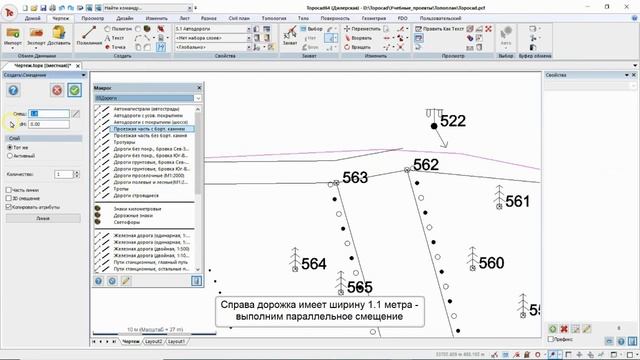The width and height of the screenshot is (640, 360).
Task: Open the Нет набора слоев dropdown
Action: click(248, 38)
